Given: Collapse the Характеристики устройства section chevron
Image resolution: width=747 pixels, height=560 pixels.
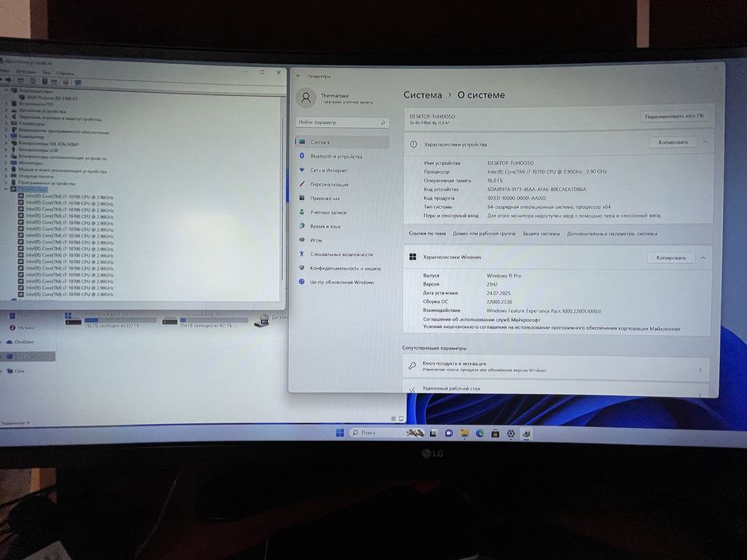Looking at the screenshot, I should (x=705, y=142).
